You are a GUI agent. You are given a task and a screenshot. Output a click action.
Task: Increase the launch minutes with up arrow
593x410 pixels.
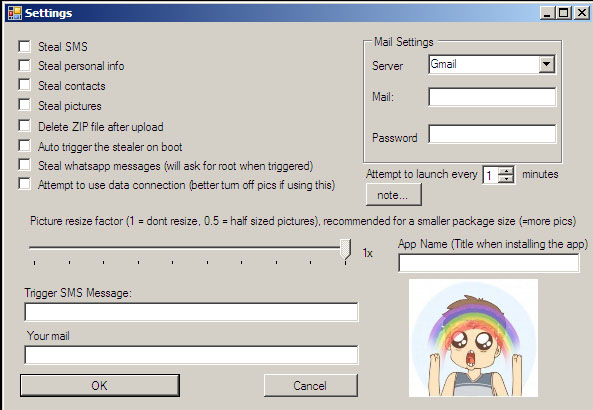pos(506,171)
